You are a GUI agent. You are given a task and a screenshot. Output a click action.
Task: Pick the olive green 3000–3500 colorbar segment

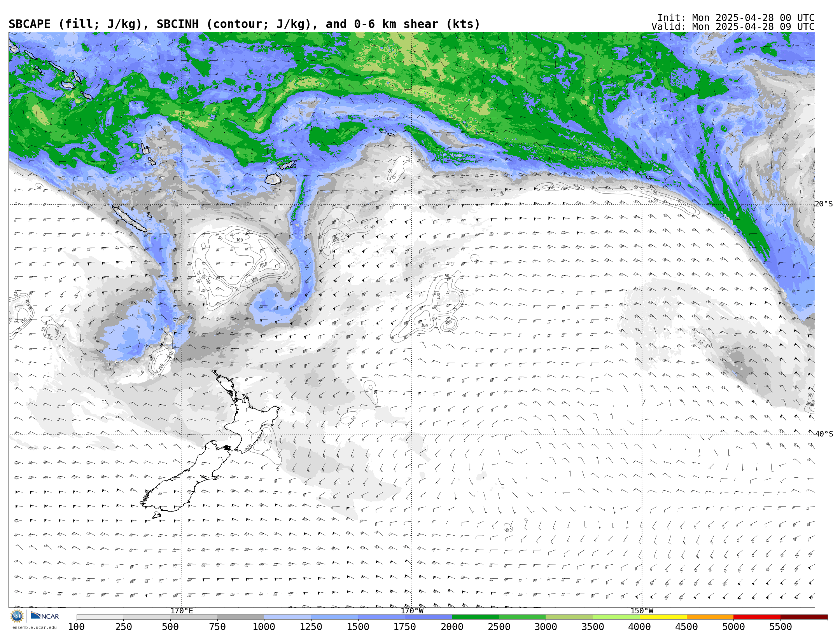pos(569,617)
